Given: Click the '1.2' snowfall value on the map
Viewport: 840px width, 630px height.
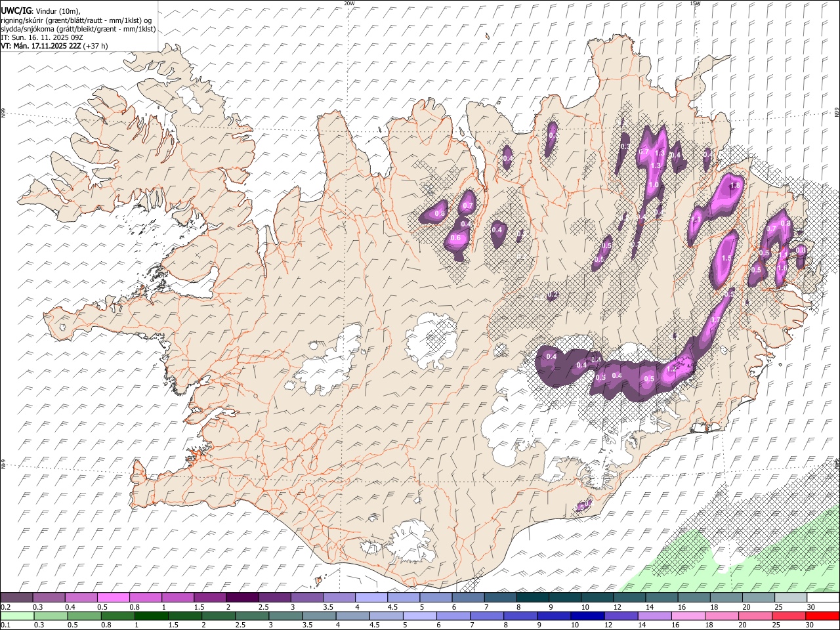Looking at the screenshot, I should coord(671,369).
